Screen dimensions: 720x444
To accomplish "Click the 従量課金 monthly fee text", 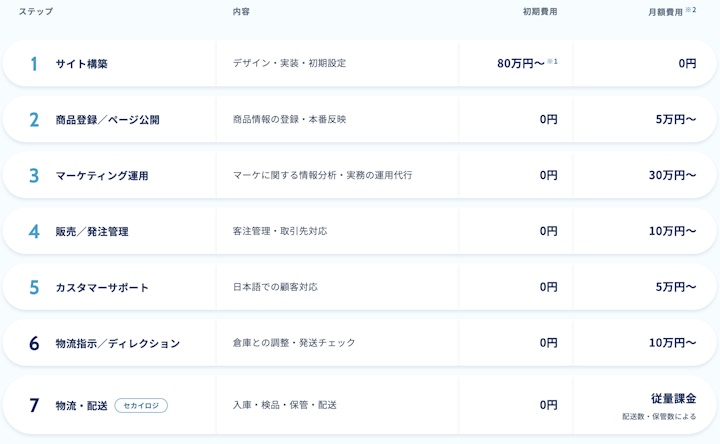I will click(674, 399).
